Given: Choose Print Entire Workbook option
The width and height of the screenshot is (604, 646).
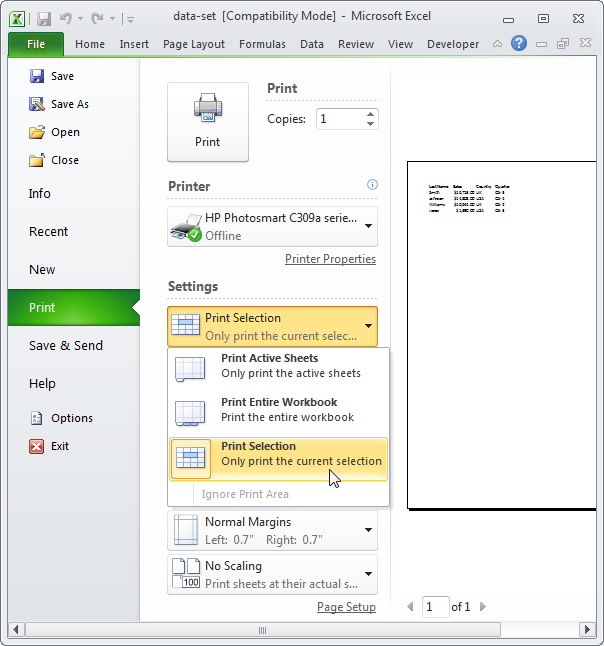Looking at the screenshot, I should [x=279, y=410].
